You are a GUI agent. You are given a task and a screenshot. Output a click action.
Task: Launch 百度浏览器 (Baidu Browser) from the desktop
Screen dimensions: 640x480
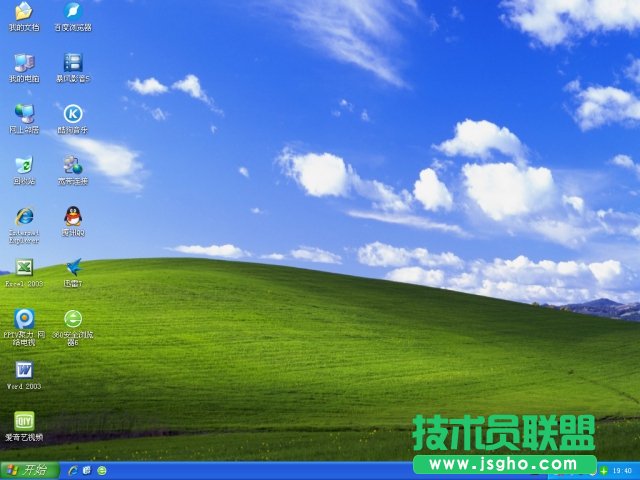tap(72, 12)
